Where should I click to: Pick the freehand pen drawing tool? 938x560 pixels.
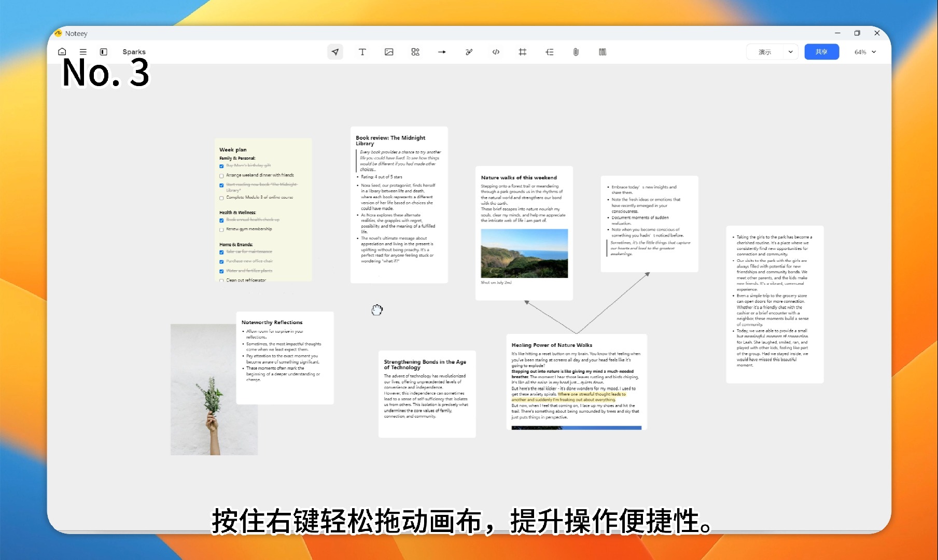click(x=469, y=52)
